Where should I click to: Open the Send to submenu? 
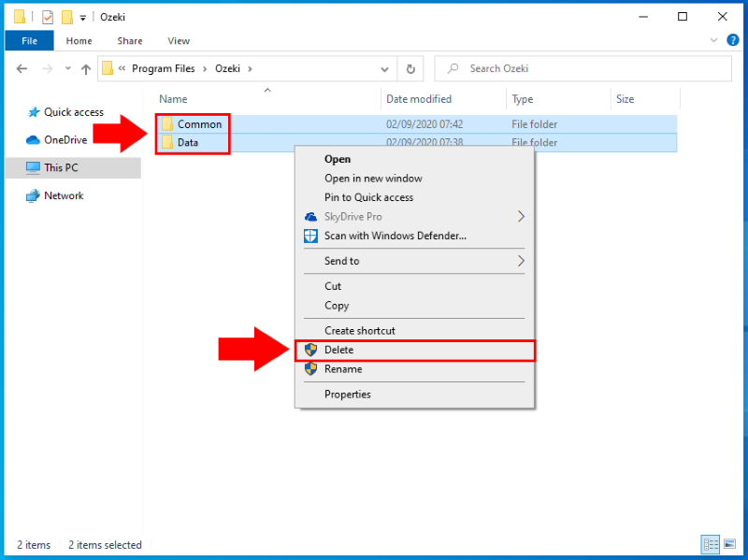pos(414,261)
